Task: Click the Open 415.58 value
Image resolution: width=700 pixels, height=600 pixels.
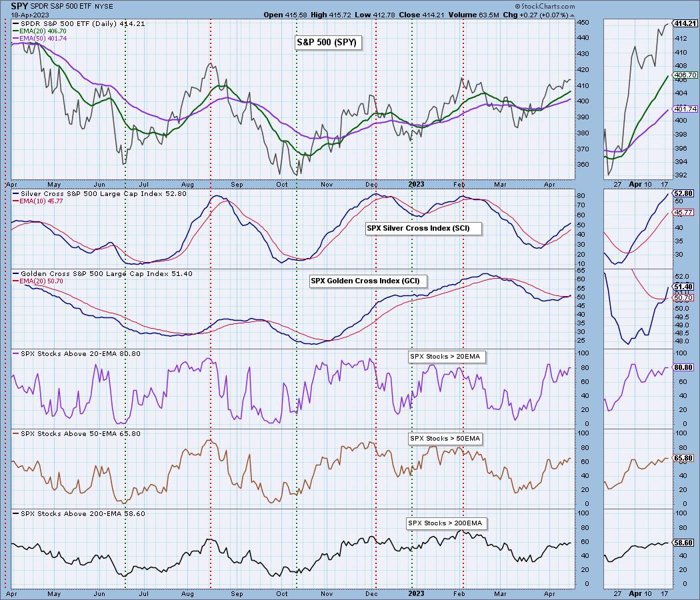Action: pyautogui.click(x=285, y=15)
